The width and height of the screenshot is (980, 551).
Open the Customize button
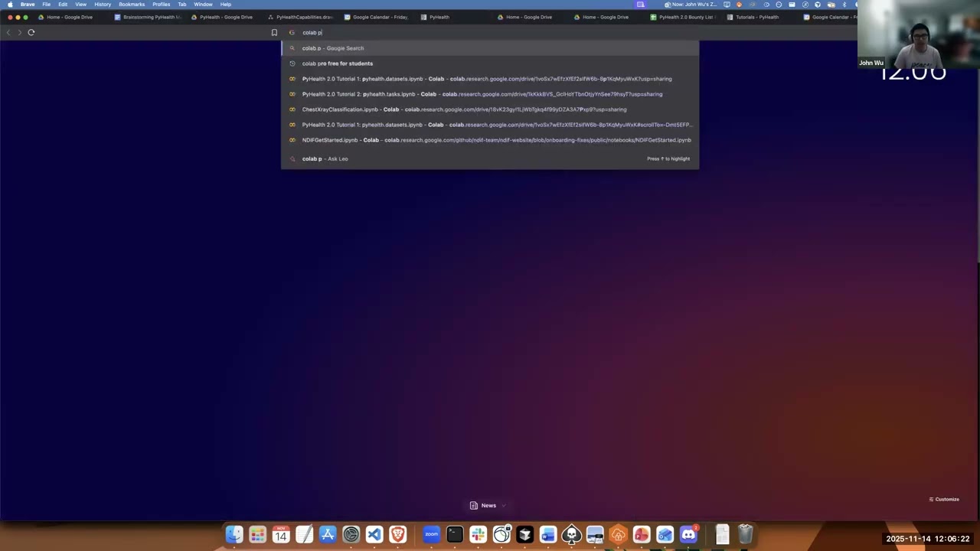coord(944,499)
